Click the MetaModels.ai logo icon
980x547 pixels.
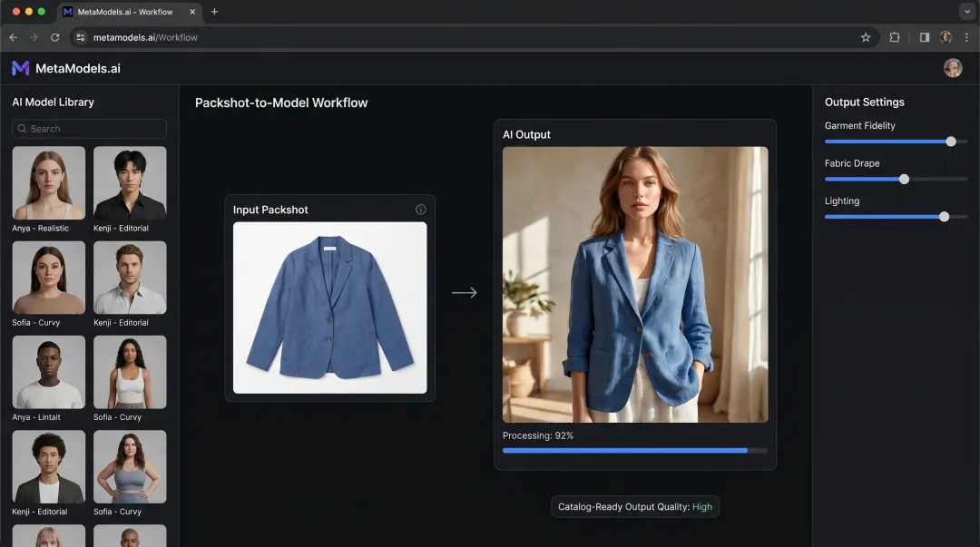point(21,68)
